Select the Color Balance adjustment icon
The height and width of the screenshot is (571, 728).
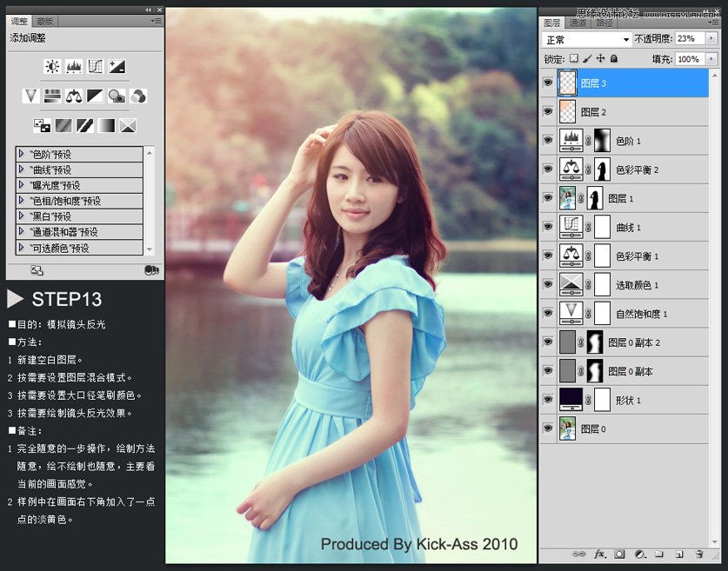[x=75, y=96]
